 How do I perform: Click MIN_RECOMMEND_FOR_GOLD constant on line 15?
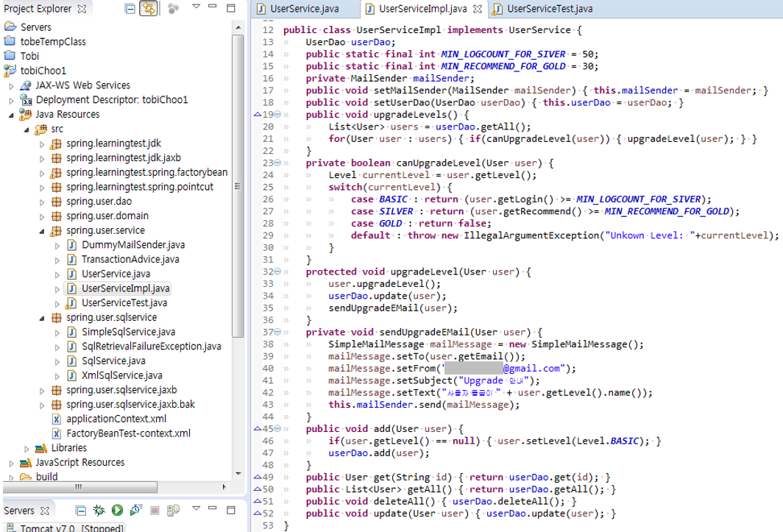[x=503, y=66]
